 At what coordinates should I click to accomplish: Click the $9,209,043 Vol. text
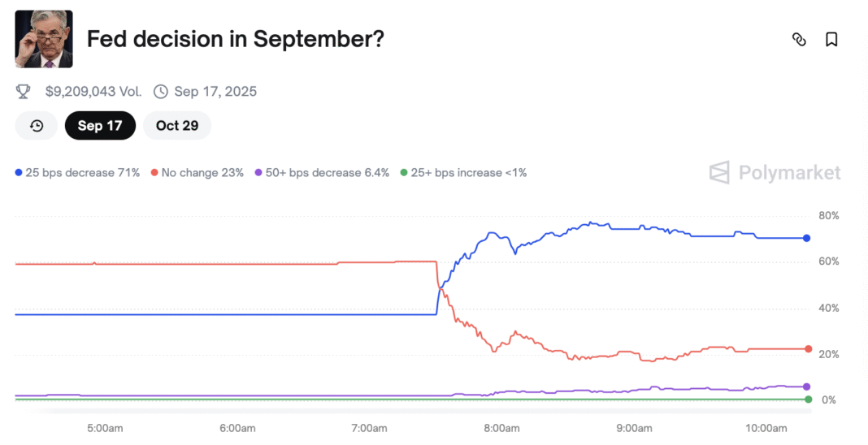[93, 92]
